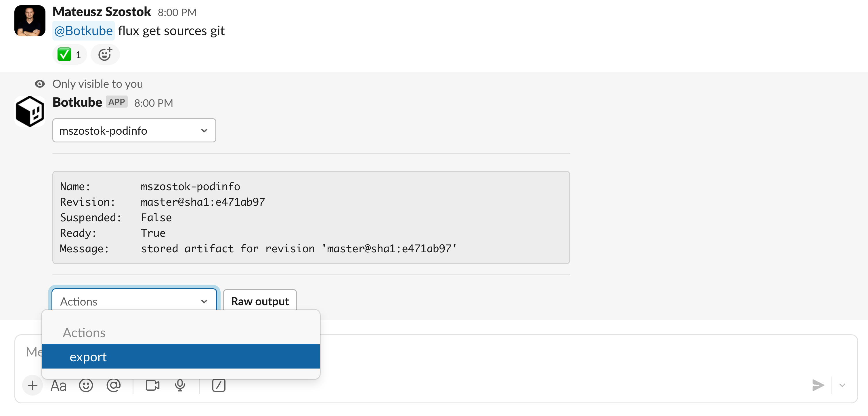
Task: Click Mateusz Szostok's profile avatar
Action: point(30,20)
